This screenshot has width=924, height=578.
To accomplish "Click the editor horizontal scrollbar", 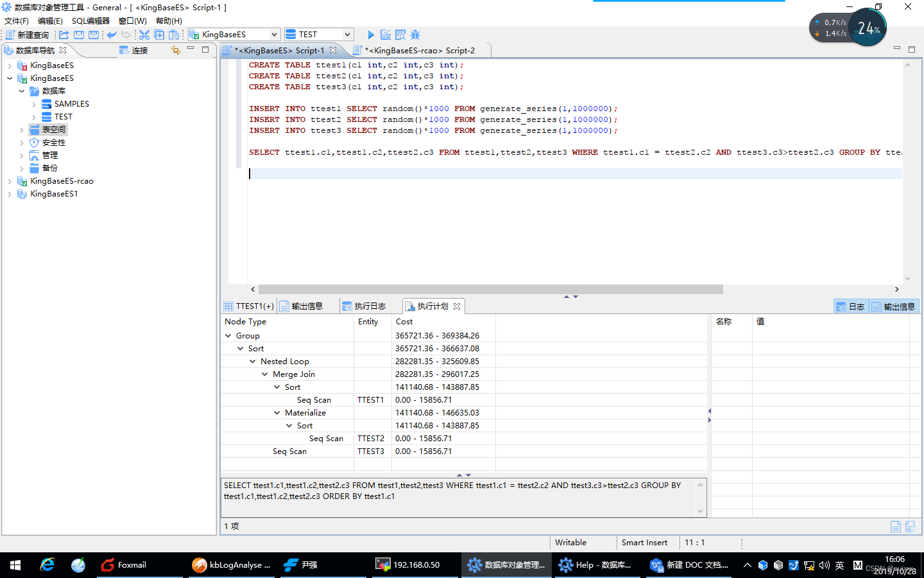I will [491, 290].
